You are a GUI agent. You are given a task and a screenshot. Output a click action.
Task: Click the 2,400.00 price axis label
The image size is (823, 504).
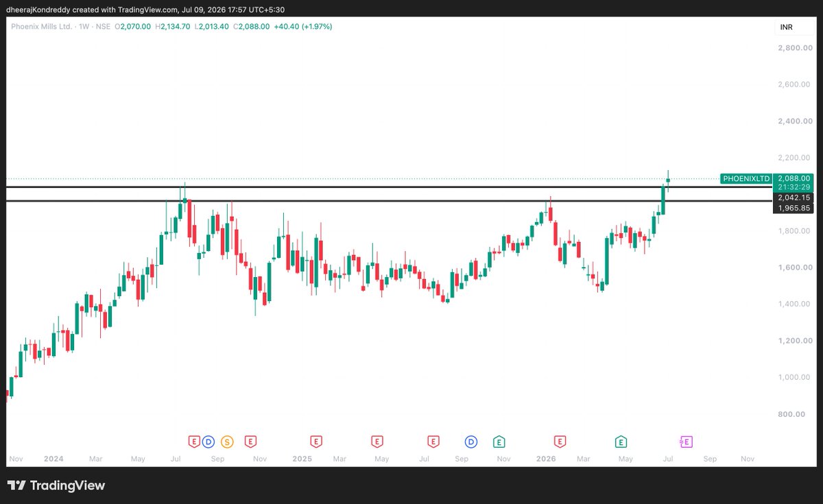coord(795,121)
